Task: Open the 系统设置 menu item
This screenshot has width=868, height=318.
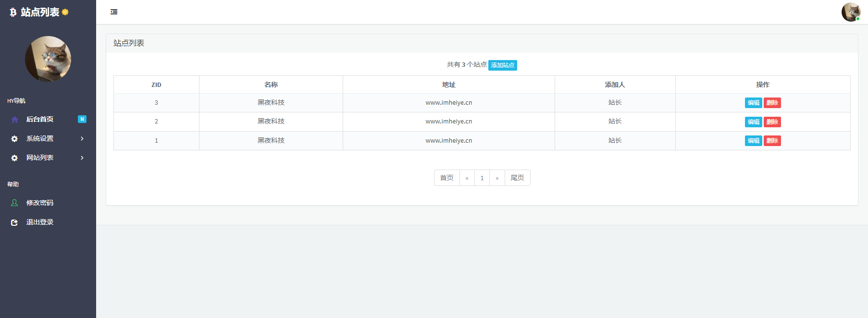Action: coord(48,138)
